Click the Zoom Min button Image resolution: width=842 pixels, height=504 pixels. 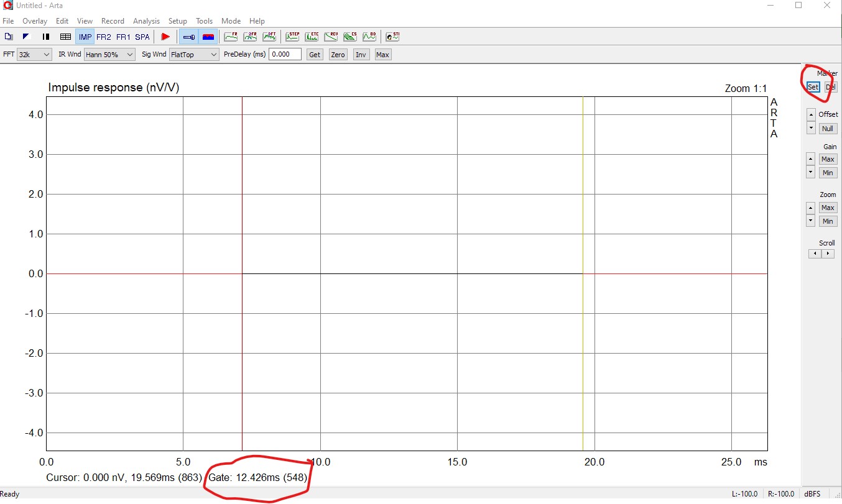tap(828, 221)
